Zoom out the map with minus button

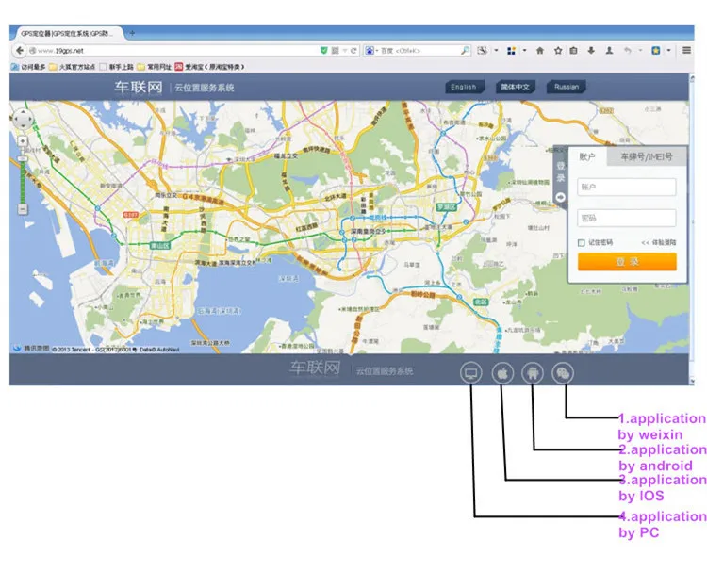[23, 208]
